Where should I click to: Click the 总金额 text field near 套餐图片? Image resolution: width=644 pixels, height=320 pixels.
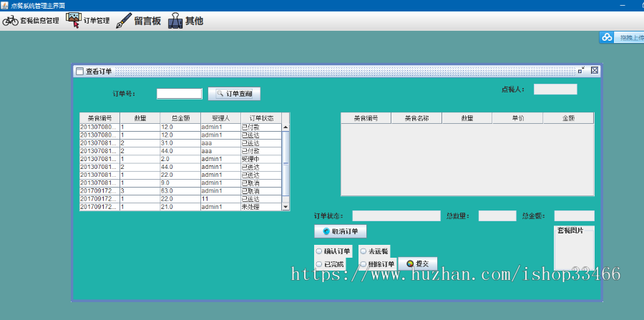point(574,215)
